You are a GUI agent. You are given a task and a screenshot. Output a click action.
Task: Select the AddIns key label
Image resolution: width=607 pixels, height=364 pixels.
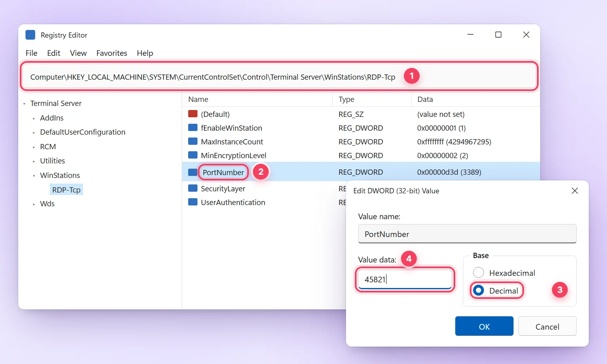pos(52,118)
